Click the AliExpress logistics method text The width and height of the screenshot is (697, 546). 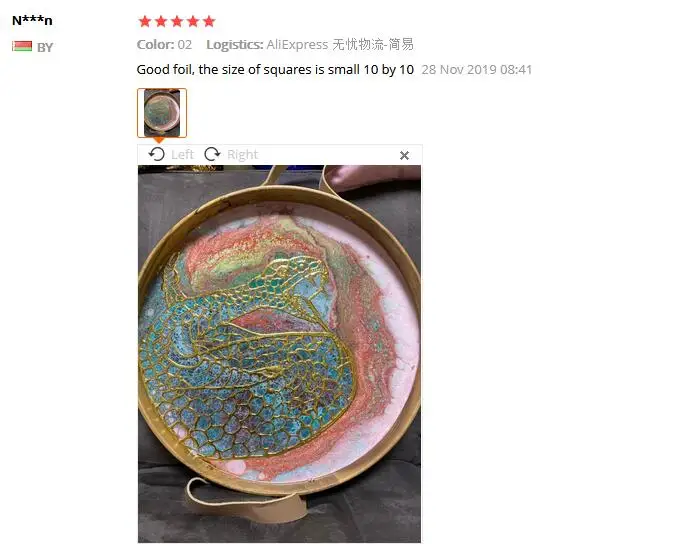pyautogui.click(x=340, y=44)
